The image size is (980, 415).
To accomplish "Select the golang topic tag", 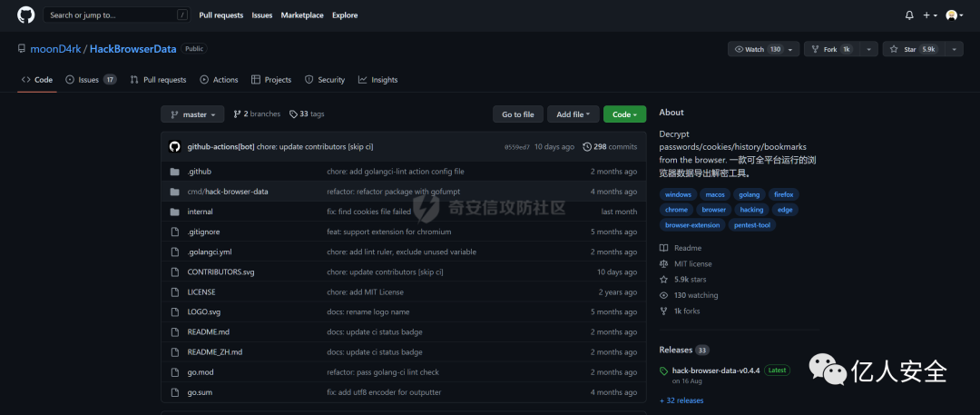I will (x=749, y=194).
